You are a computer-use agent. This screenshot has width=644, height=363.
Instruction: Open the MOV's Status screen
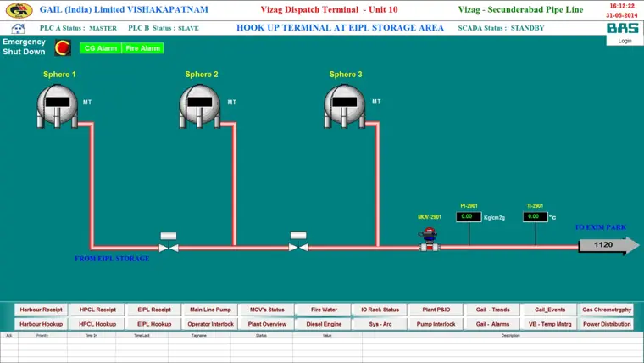tap(267, 310)
